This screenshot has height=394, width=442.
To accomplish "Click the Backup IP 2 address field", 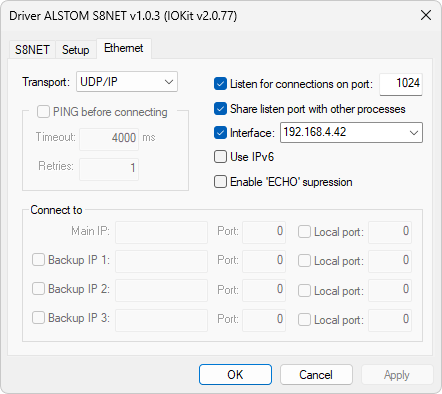I will pyautogui.click(x=162, y=291).
